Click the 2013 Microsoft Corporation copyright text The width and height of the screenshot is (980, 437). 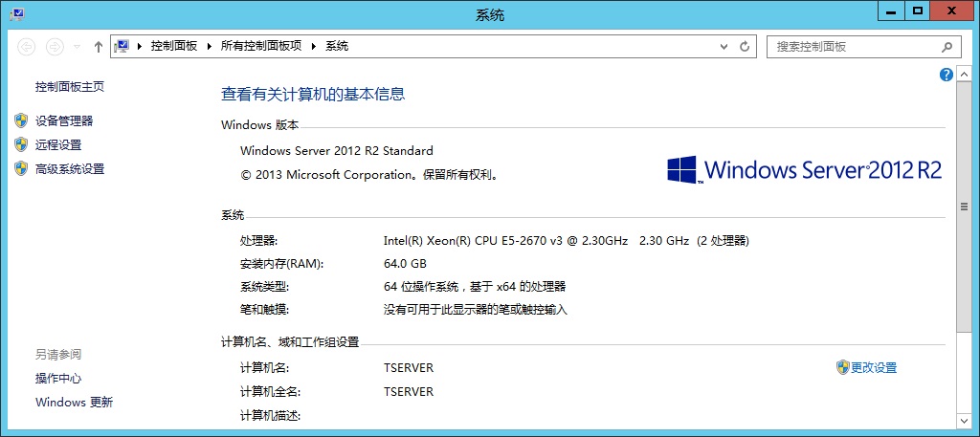tap(370, 175)
